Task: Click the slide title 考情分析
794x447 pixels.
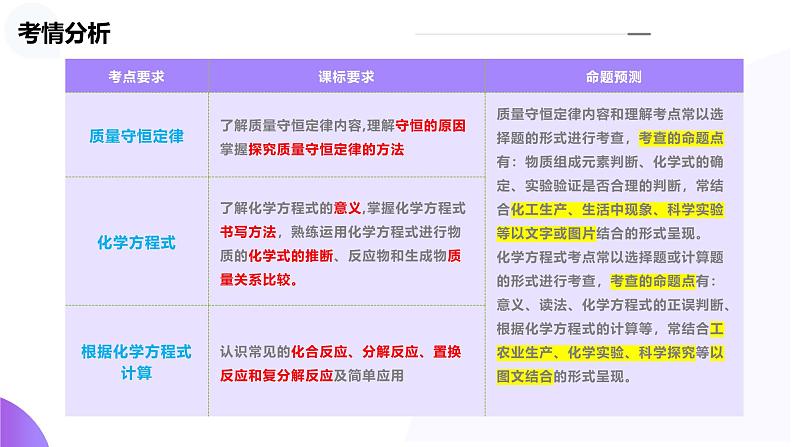Action: 64,33
